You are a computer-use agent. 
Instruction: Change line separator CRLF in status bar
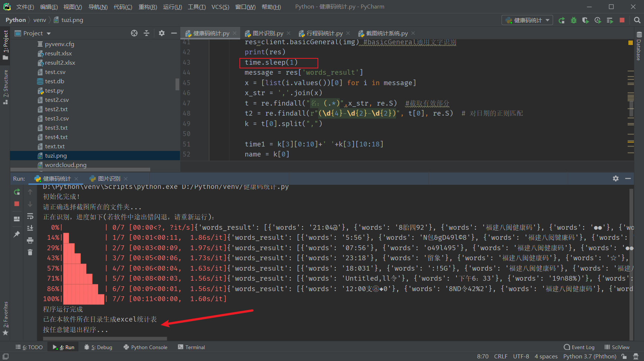point(500,356)
